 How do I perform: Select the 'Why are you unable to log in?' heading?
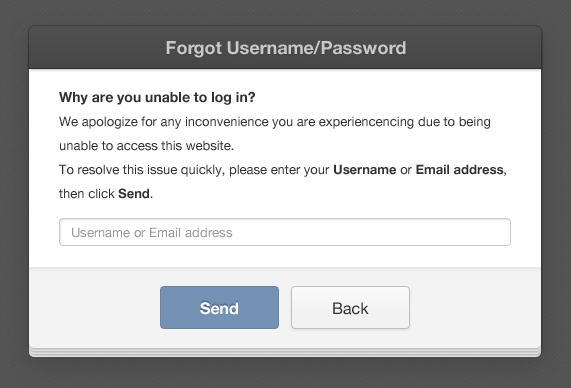click(x=157, y=98)
